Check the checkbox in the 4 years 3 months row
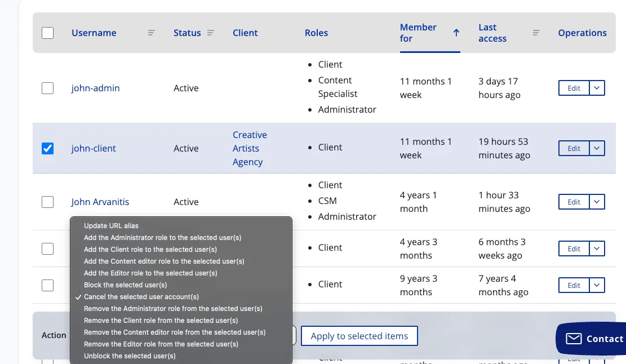The width and height of the screenshot is (626, 364). click(x=47, y=248)
